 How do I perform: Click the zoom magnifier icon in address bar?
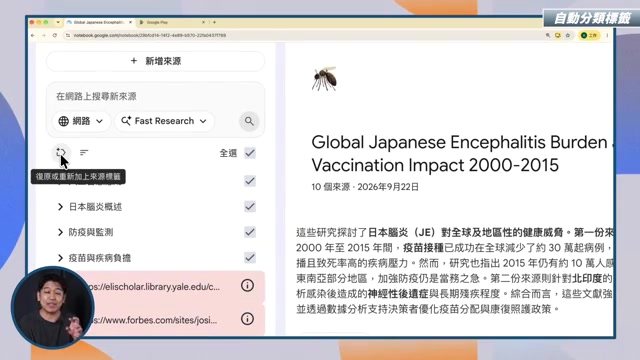(x=548, y=36)
